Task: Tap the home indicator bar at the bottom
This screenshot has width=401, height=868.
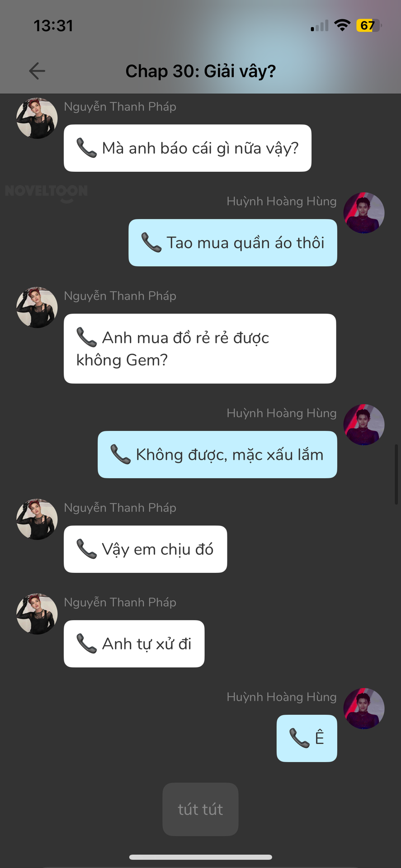Action: (x=201, y=857)
